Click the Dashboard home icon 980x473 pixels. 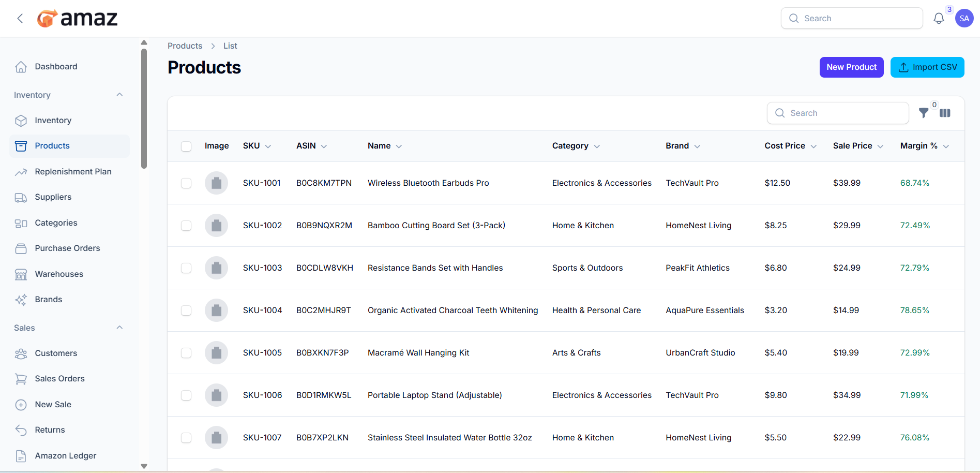21,67
